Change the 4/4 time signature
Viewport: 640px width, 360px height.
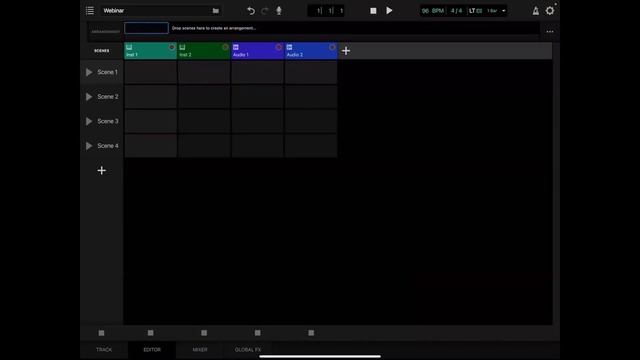click(456, 11)
